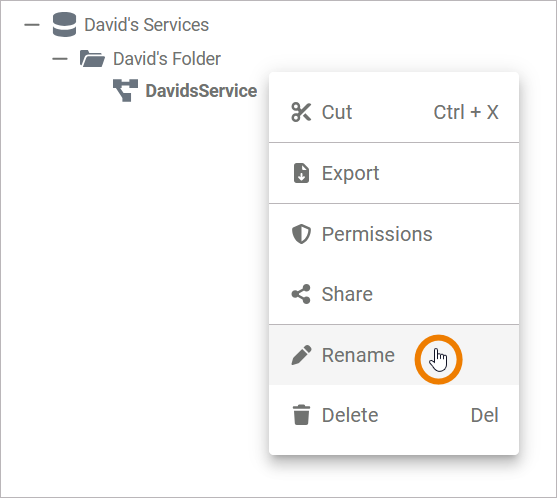Click the Export file icon
The height and width of the screenshot is (498, 557).
301,173
